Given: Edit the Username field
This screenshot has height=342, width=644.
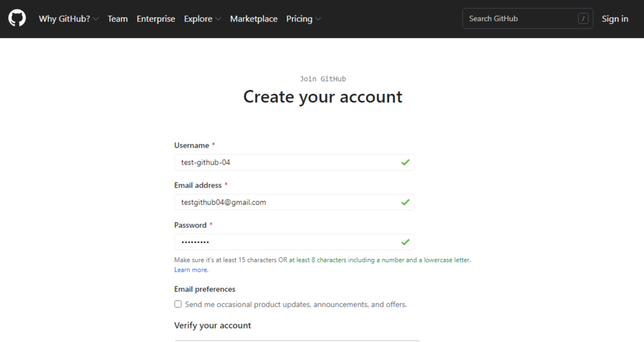Looking at the screenshot, I should click(294, 162).
